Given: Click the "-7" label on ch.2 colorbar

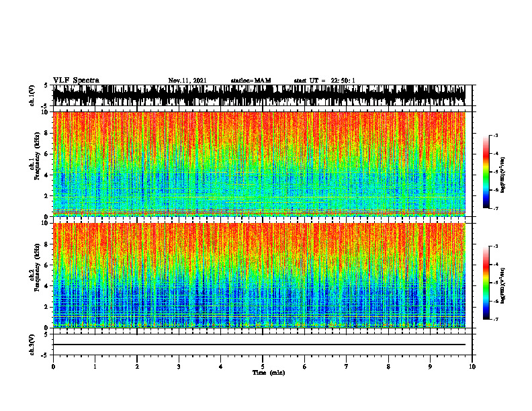Looking at the screenshot, I should point(496,320).
